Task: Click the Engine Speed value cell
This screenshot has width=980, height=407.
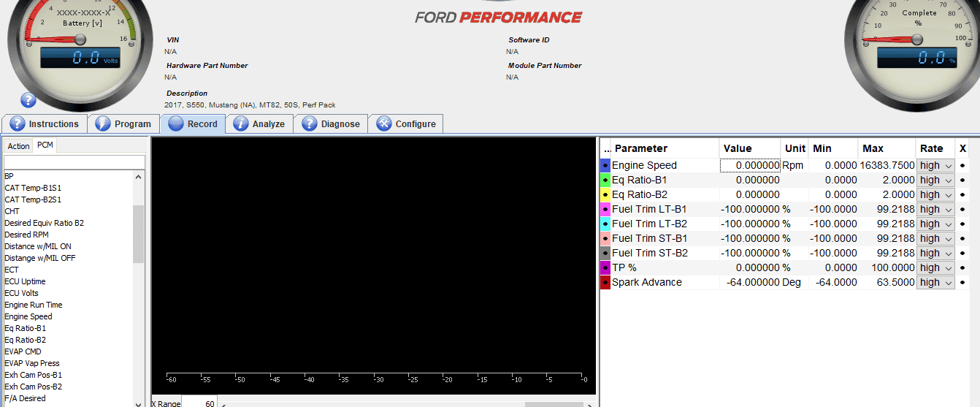Action: (751, 166)
